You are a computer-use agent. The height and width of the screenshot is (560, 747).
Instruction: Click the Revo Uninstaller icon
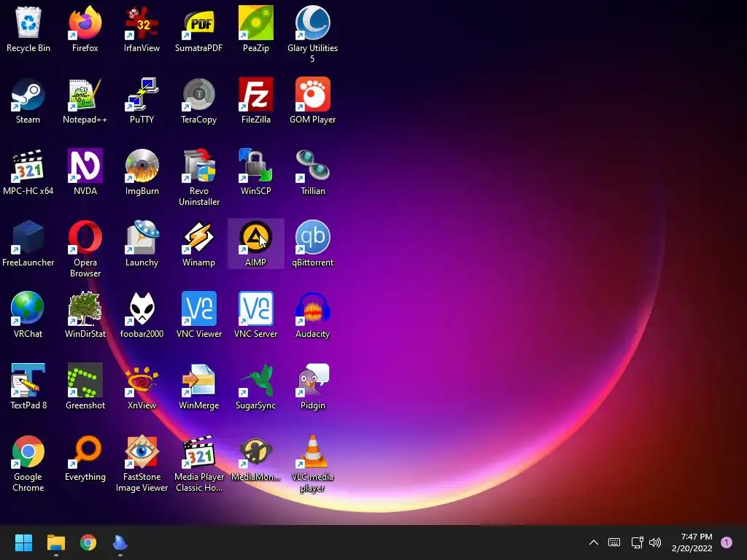coord(198,166)
